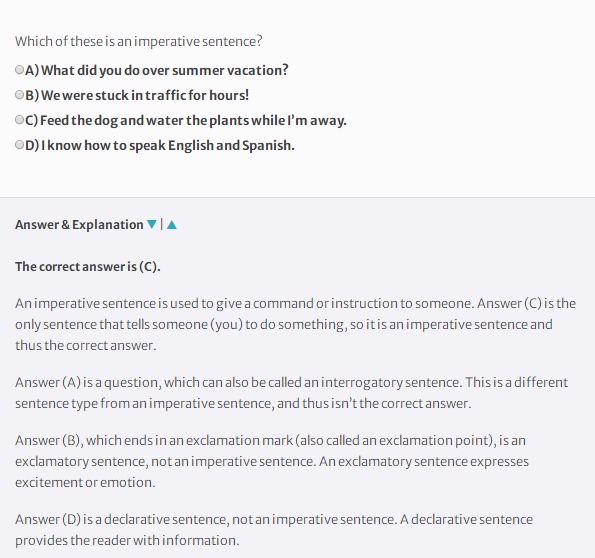
Task: Mark option C radio button
Action: tap(19, 120)
